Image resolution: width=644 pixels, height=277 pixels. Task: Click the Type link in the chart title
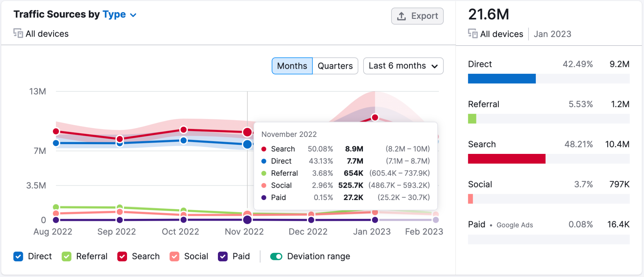[114, 14]
